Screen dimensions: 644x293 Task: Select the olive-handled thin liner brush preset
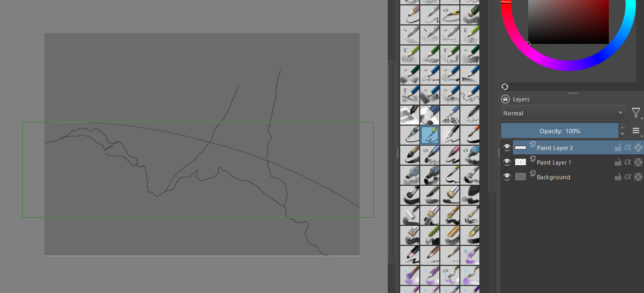pos(450,175)
